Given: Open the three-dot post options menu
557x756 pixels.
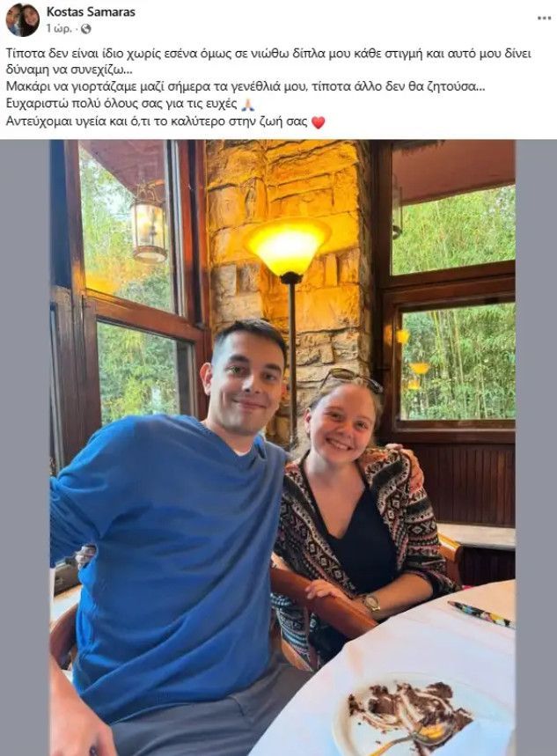Looking at the screenshot, I should coord(544,18).
